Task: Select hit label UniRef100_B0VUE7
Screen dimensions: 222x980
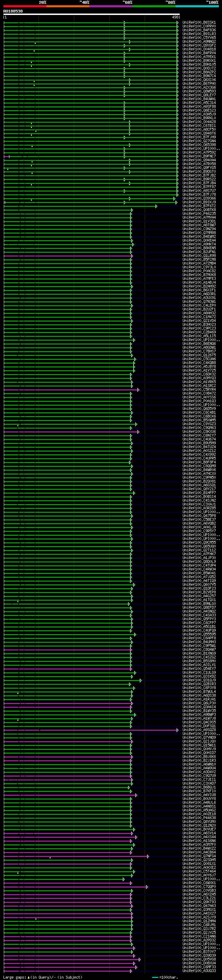Action: [199, 829]
